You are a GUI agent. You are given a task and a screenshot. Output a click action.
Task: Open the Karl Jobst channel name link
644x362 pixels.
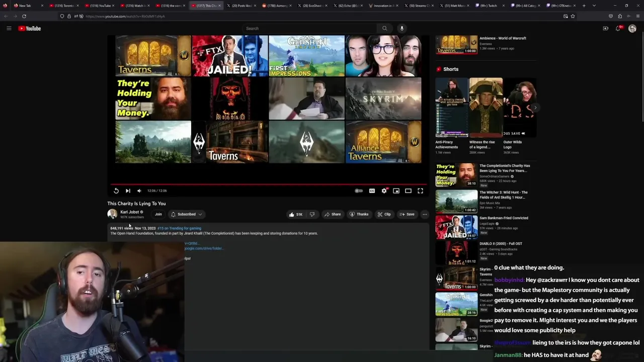click(x=129, y=212)
